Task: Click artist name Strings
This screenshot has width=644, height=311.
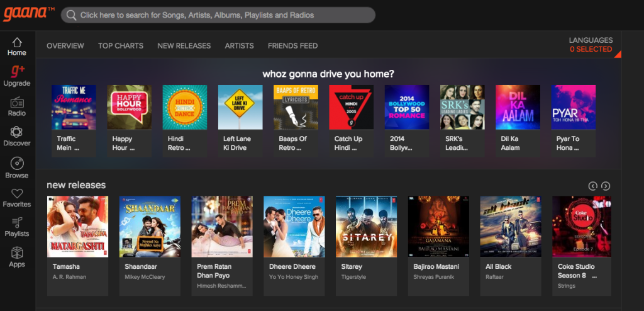Action: click(567, 286)
